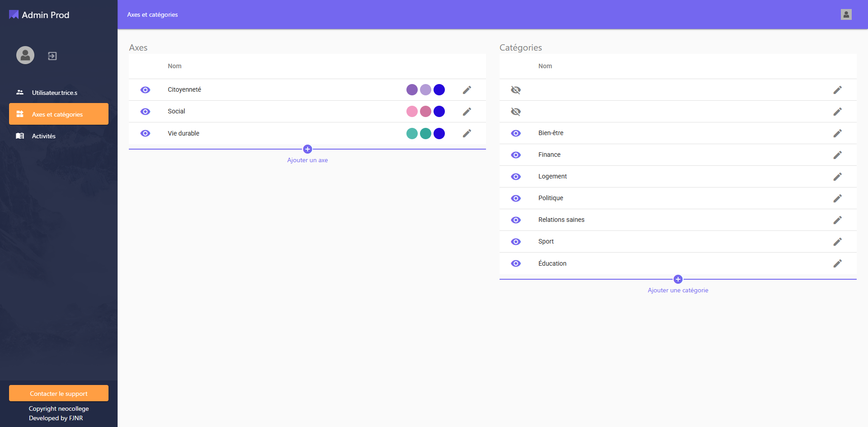Toggle visibility of the Social axis
This screenshot has height=427, width=868.
(145, 112)
